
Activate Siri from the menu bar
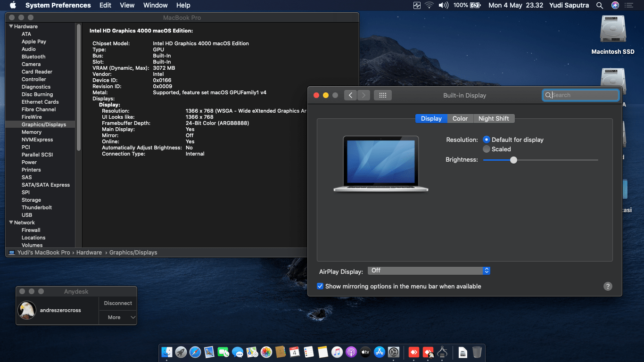tap(615, 5)
